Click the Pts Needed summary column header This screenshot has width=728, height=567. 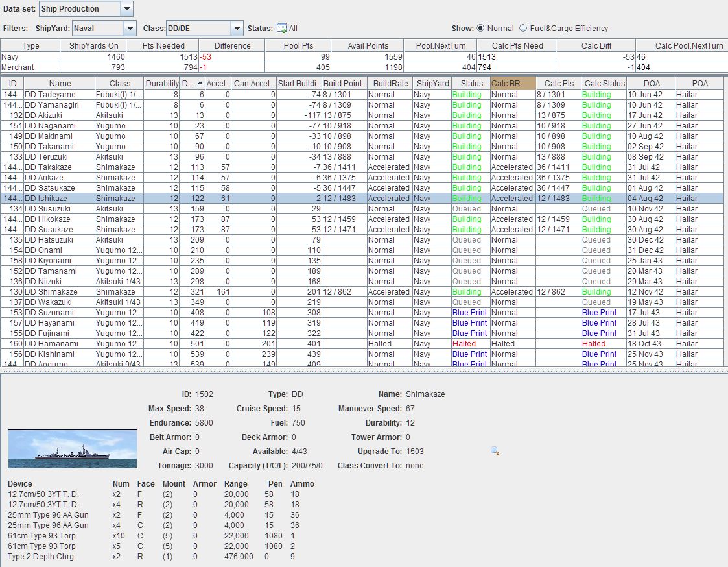tap(163, 45)
